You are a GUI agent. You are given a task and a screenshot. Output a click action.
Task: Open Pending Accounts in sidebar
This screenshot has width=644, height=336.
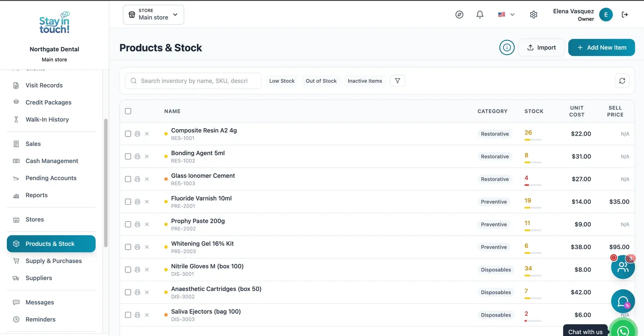pyautogui.click(x=51, y=178)
